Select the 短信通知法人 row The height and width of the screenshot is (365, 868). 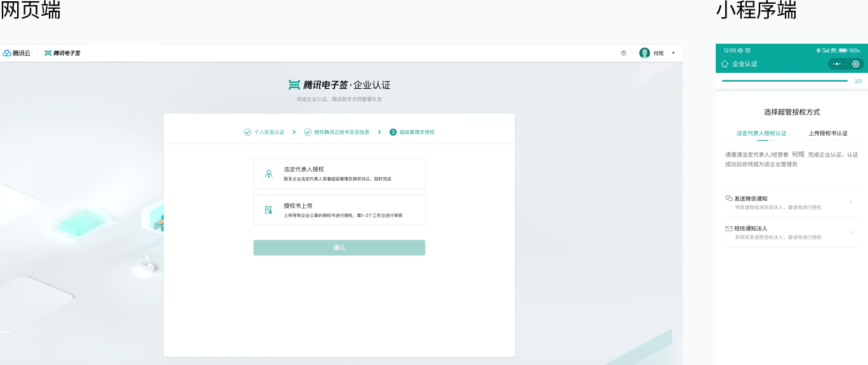click(791, 233)
